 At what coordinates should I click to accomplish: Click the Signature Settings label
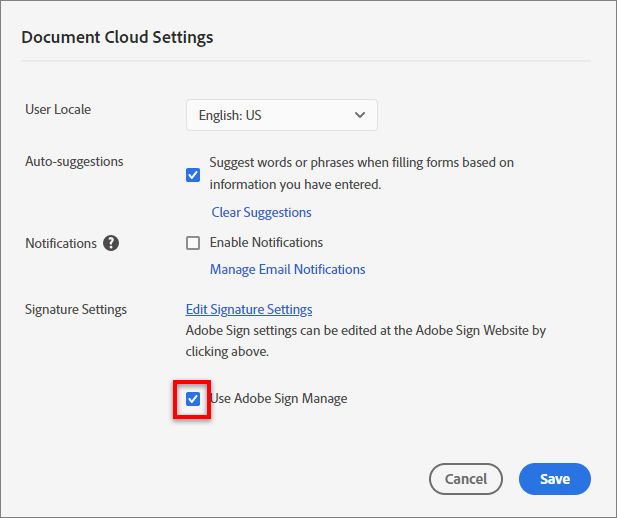[x=76, y=309]
